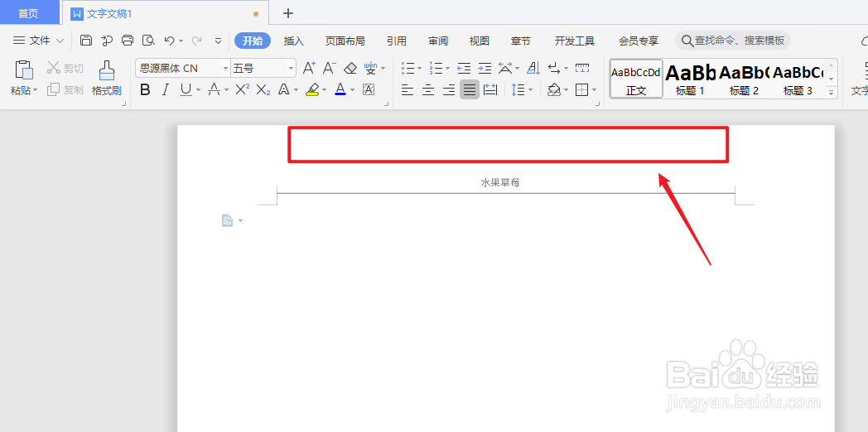Toggle Bold formatting

pyautogui.click(x=145, y=89)
